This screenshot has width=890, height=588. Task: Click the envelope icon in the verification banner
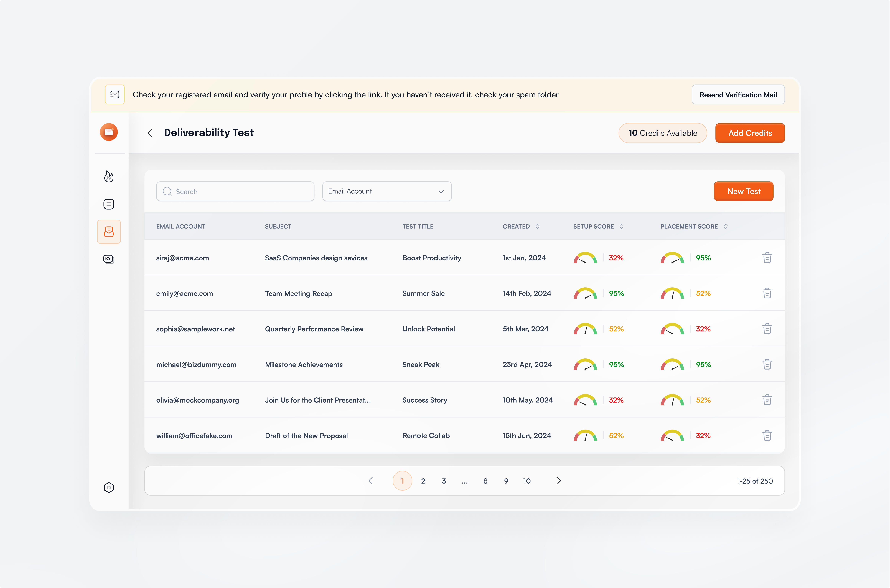point(115,94)
